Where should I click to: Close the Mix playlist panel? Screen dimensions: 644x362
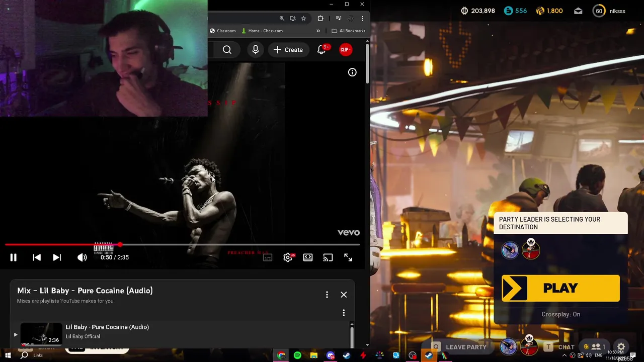(x=344, y=295)
